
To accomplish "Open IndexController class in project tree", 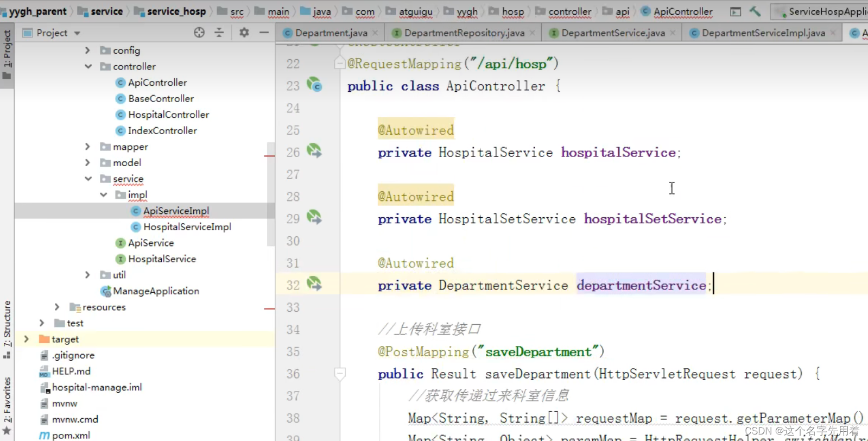I will pos(156,130).
